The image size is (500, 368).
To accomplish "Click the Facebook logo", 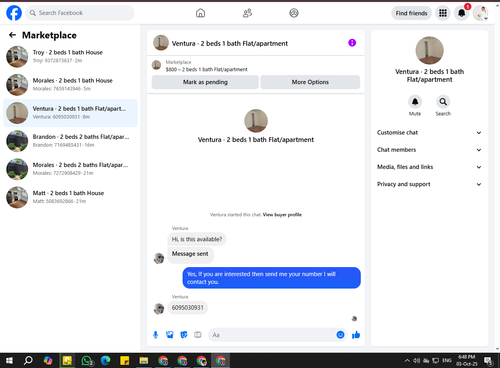I will coord(14,13).
